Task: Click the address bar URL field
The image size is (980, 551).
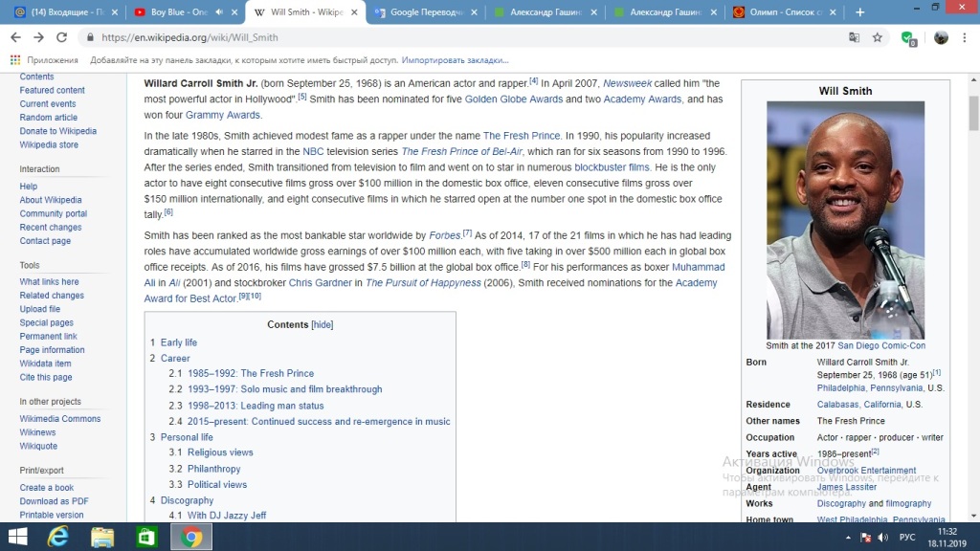Action: coord(462,37)
